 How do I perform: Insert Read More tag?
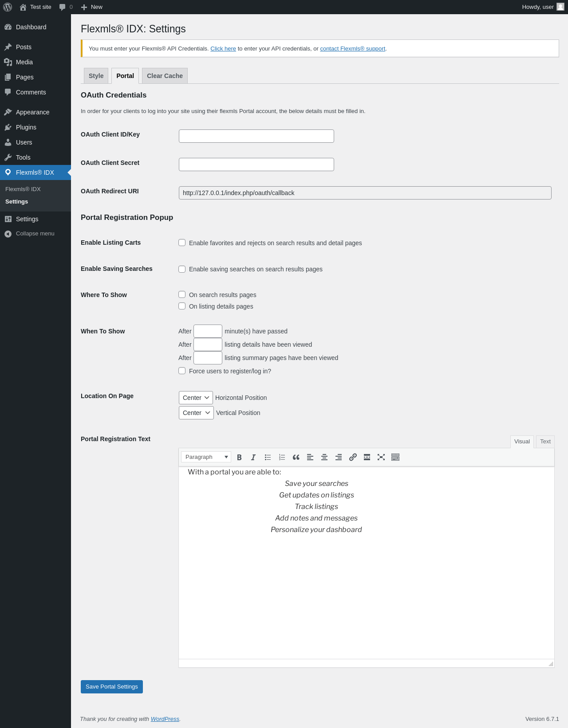click(367, 457)
